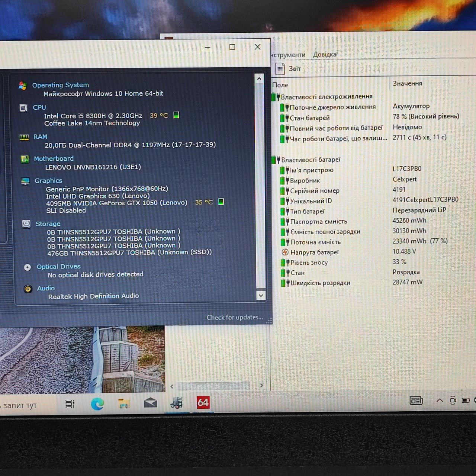The height and width of the screenshot is (476, 476).
Task: Open the CPU section heading
Action: click(x=39, y=107)
